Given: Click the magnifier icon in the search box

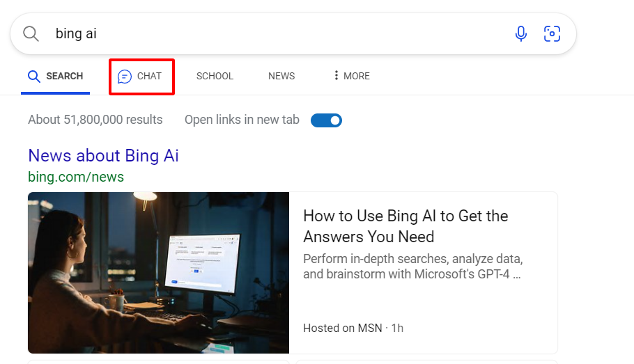Looking at the screenshot, I should coord(31,34).
